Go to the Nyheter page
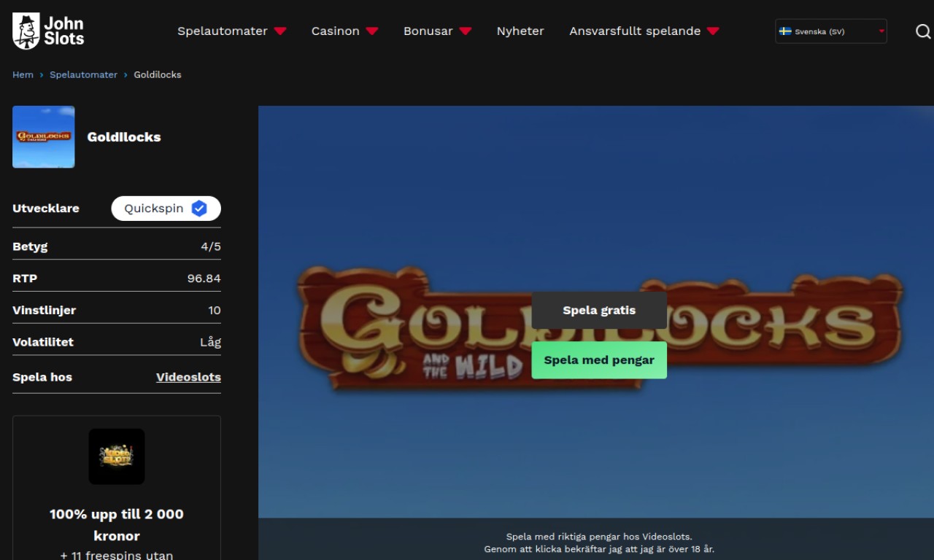The image size is (934, 560). click(520, 31)
